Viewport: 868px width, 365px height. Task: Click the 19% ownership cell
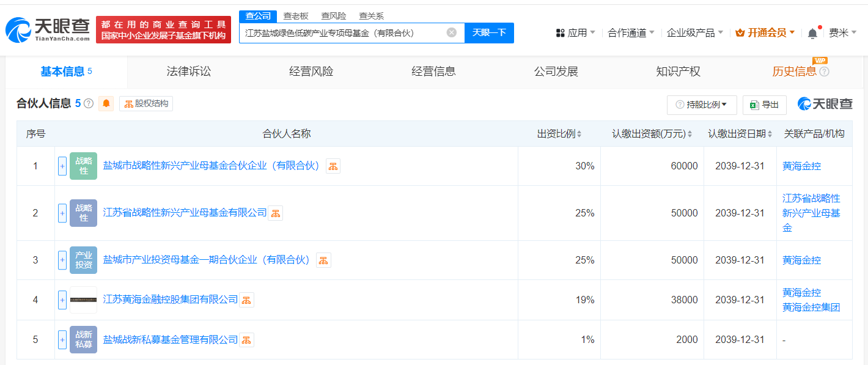point(559,300)
